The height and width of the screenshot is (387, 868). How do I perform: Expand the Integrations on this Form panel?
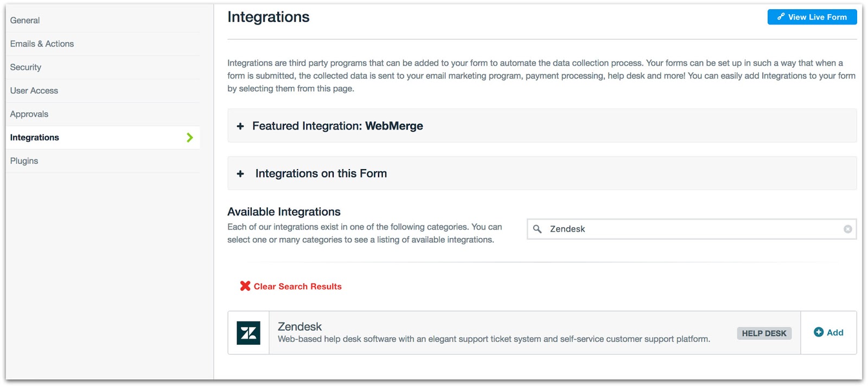tap(321, 174)
